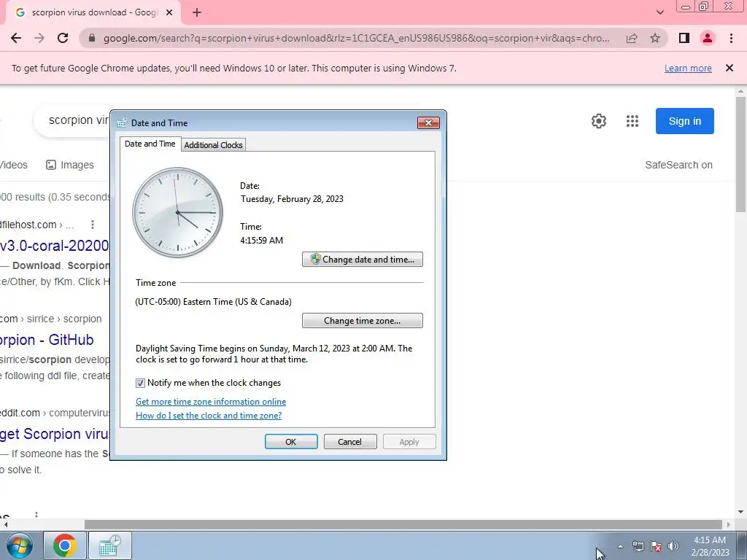Click the taskbar clock showing 4:15 AM
The image size is (747, 560).
click(710, 546)
